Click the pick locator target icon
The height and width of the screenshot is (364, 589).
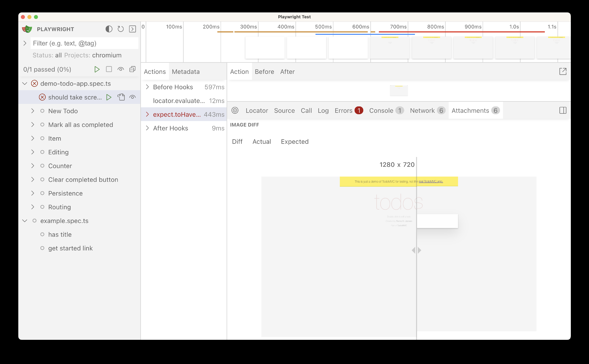[x=235, y=110]
